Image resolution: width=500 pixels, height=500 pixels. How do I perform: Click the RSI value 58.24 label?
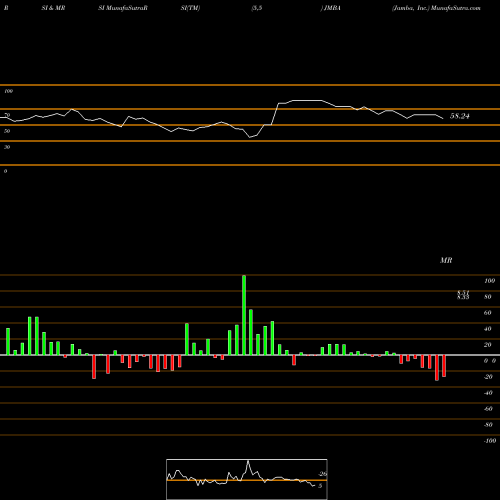pos(460,116)
